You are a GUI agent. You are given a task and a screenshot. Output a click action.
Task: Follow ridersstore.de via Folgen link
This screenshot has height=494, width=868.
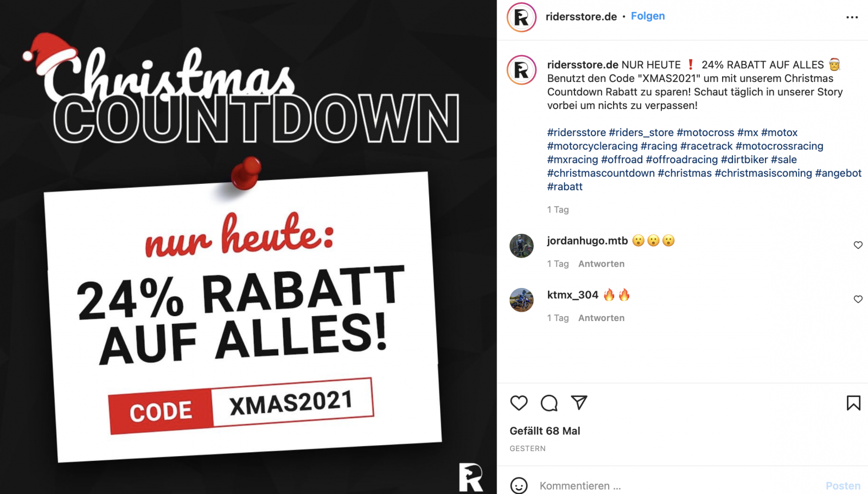648,16
